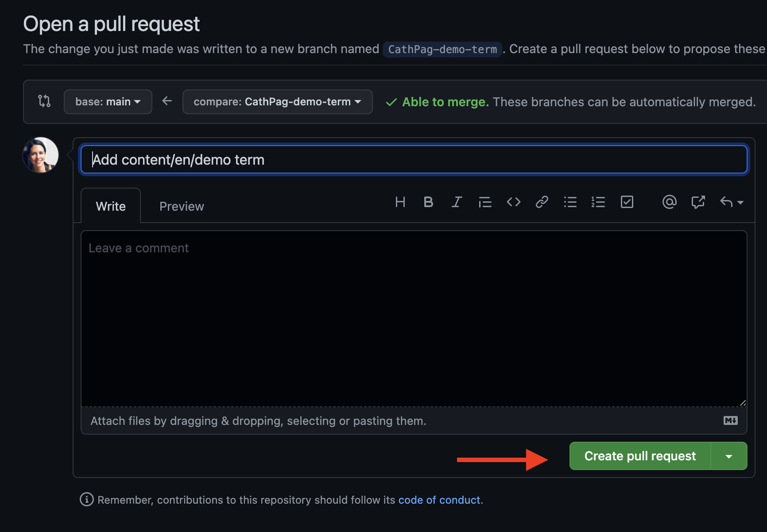Viewport: 767px width, 532px height.
Task: Open the base: main branch dropdown
Action: pos(108,102)
